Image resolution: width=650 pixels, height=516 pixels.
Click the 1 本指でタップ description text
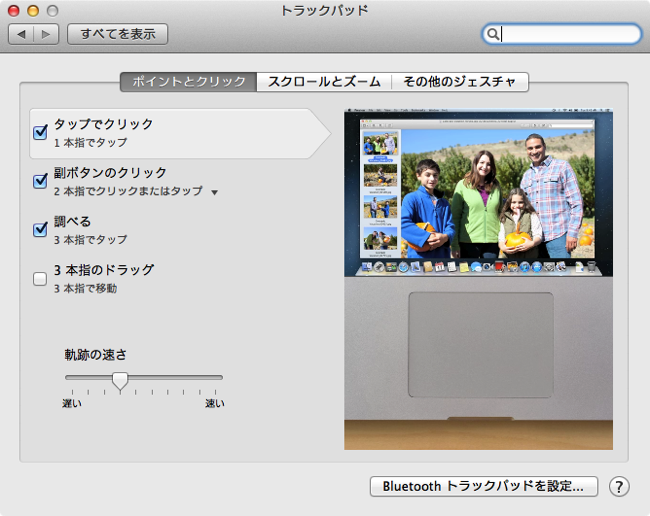pyautogui.click(x=90, y=143)
